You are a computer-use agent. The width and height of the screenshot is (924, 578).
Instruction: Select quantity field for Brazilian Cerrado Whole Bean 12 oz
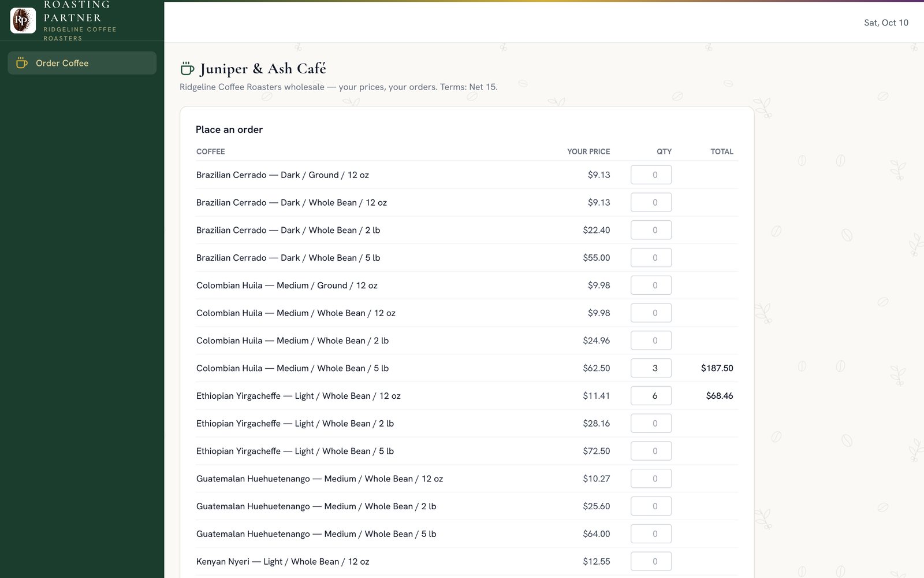(x=651, y=202)
